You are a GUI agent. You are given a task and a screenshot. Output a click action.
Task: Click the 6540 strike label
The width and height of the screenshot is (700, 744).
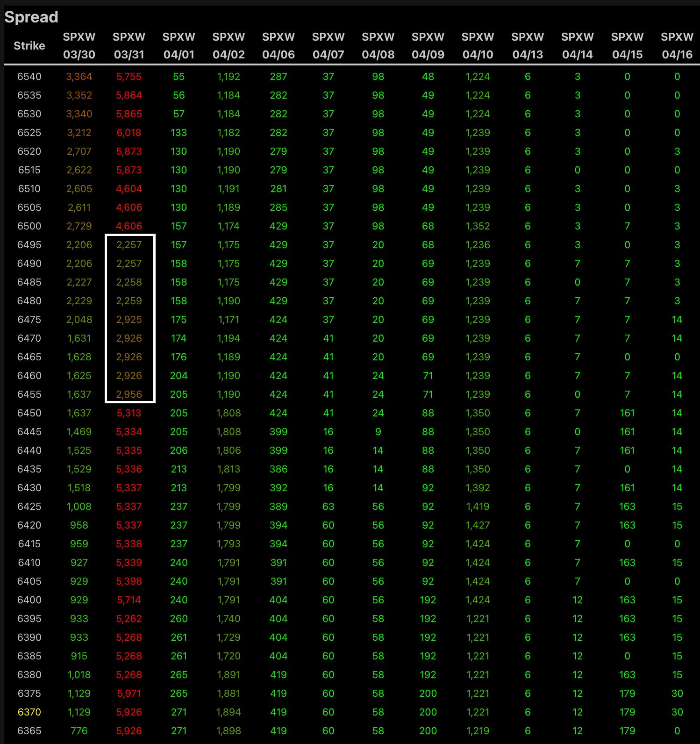tap(29, 77)
